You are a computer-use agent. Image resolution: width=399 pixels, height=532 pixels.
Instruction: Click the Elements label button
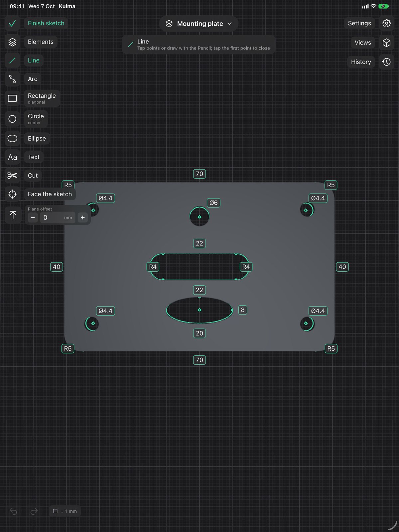pos(41,42)
